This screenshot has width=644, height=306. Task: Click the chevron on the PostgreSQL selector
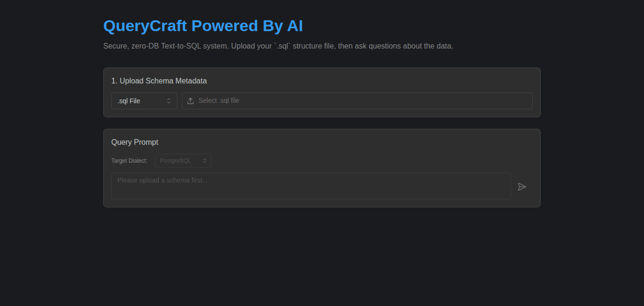tap(206, 160)
